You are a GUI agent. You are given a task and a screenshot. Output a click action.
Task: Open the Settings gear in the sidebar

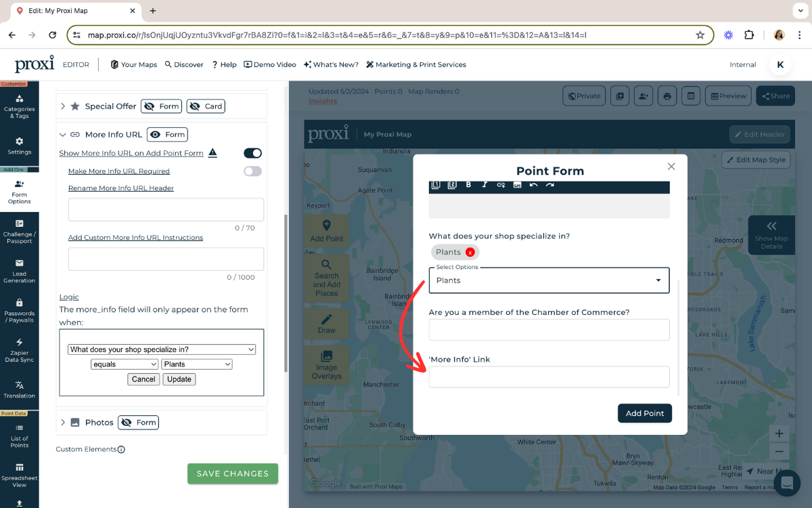point(19,146)
